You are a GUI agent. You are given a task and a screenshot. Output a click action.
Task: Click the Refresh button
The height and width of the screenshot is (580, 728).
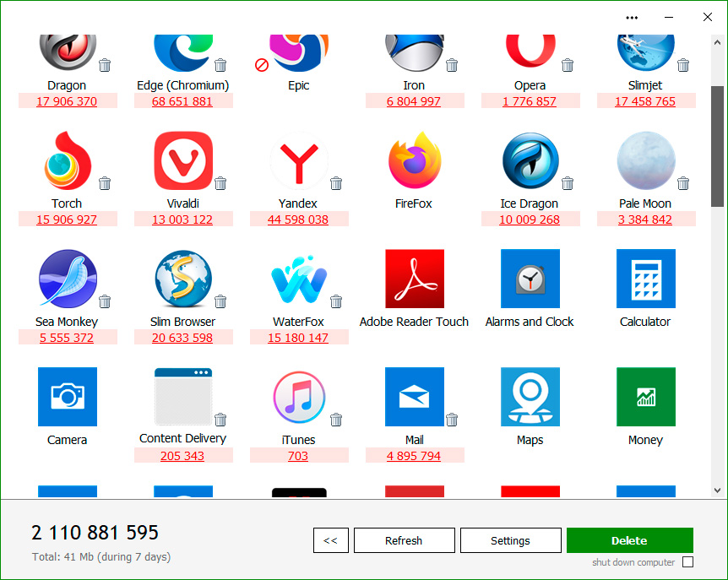click(404, 540)
